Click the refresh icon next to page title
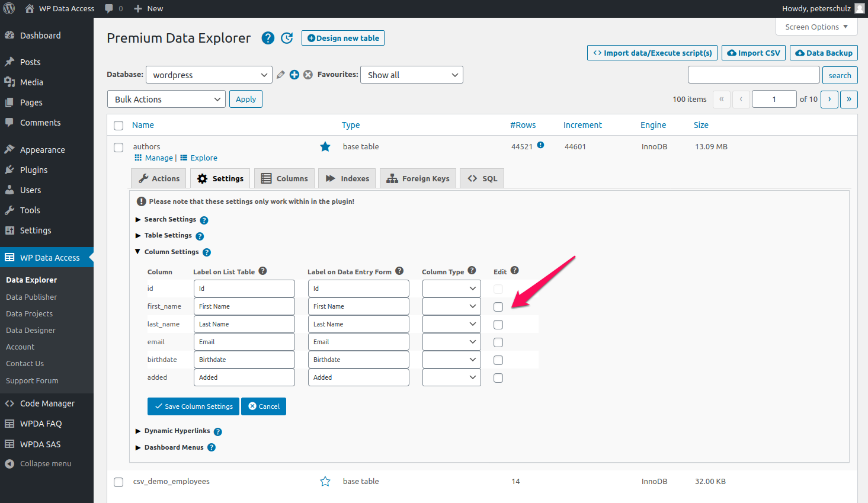This screenshot has height=503, width=868. point(287,38)
